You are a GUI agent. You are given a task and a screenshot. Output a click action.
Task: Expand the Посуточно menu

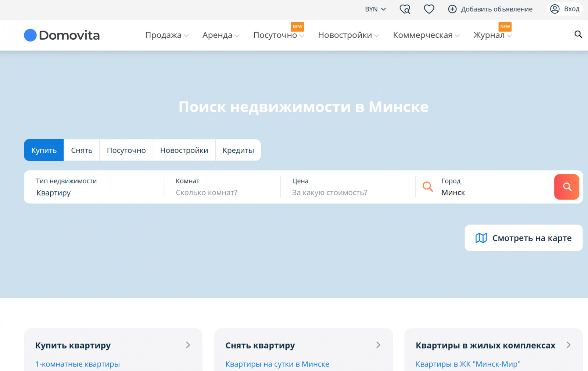[x=279, y=35]
